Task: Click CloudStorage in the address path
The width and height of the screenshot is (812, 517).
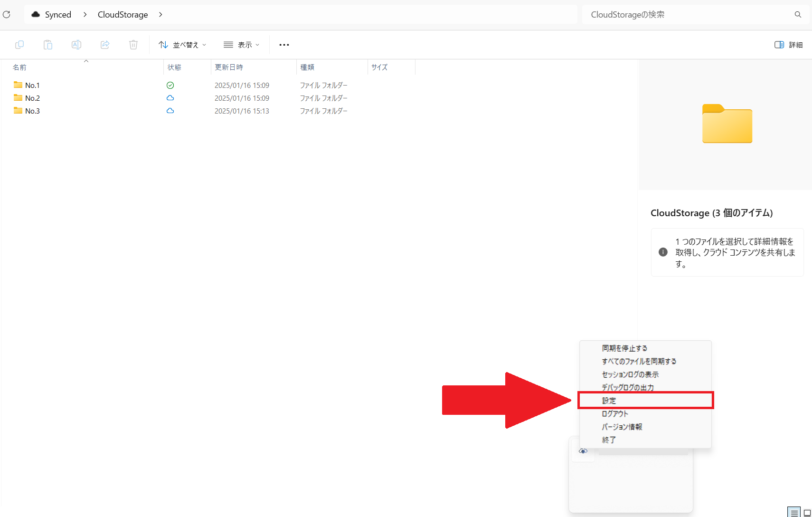Action: 123,15
